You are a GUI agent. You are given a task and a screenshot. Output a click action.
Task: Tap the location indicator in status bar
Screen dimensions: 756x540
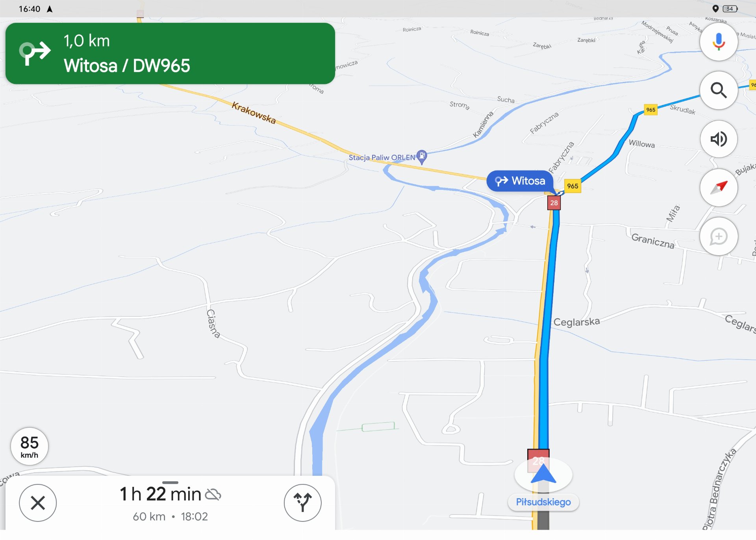coord(715,9)
